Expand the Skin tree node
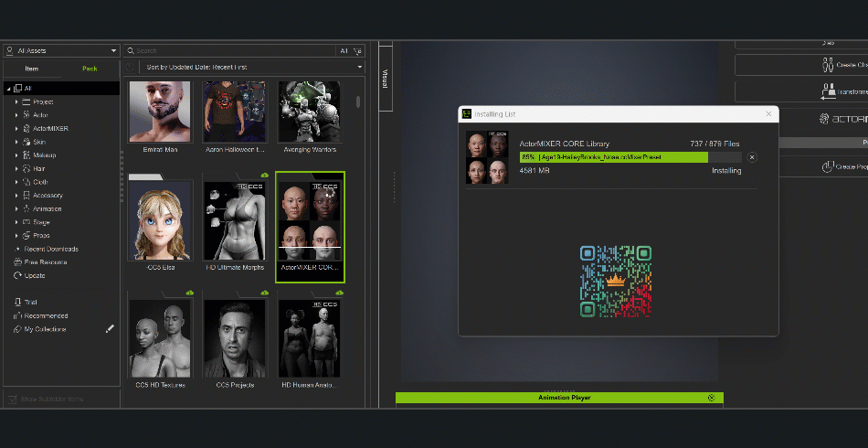 point(16,142)
